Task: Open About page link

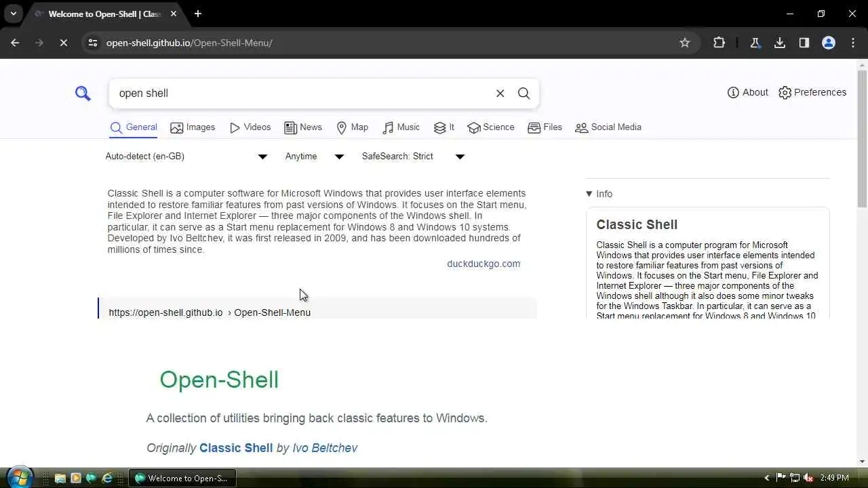Action: [747, 92]
